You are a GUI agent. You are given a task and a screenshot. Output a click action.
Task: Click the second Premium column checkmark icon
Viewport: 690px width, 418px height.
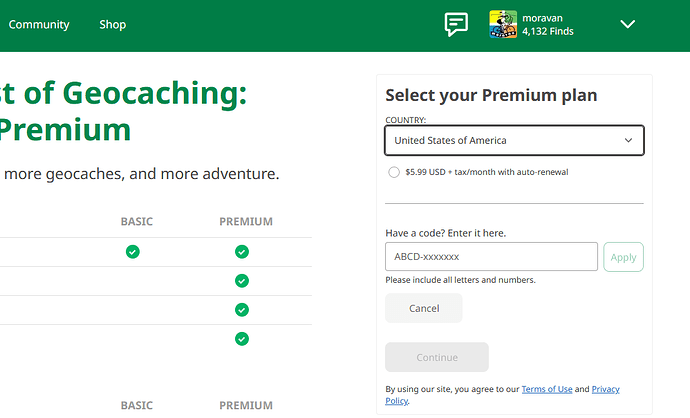pos(242,281)
